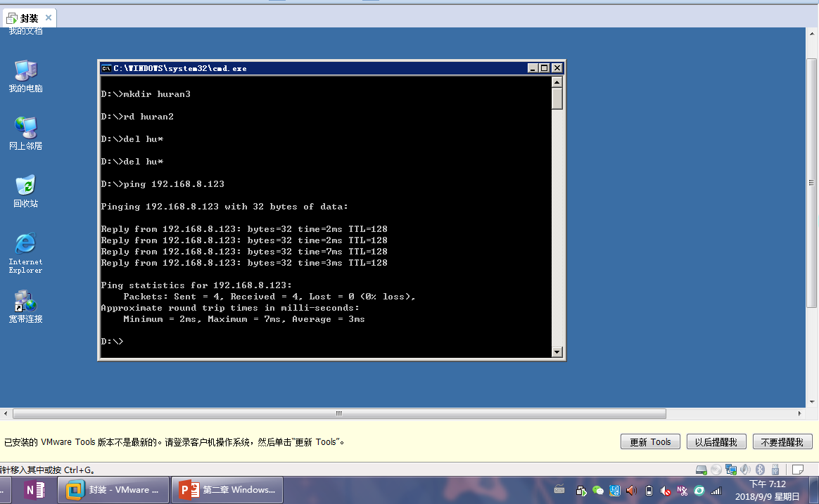The height and width of the screenshot is (504, 819).
Task: Click the 以后提醒我 button
Action: (716, 442)
